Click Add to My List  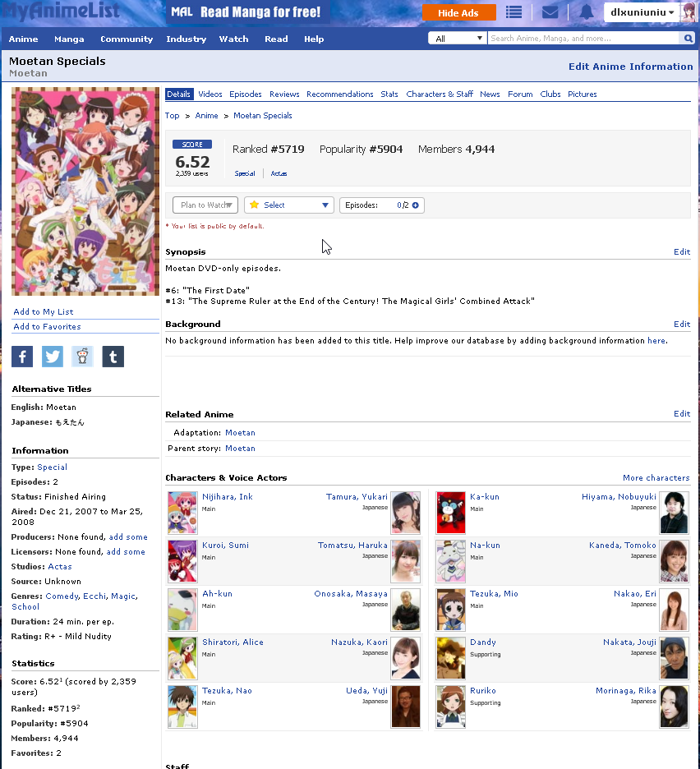click(x=44, y=312)
